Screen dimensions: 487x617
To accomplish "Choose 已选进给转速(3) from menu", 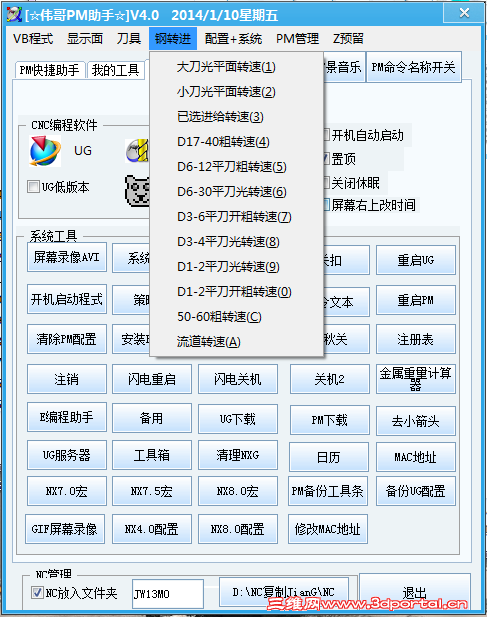I will coord(236,117).
